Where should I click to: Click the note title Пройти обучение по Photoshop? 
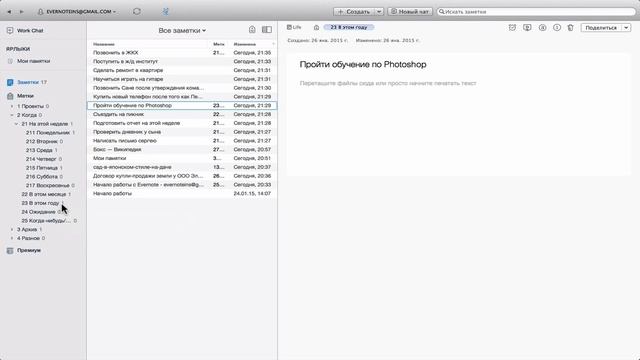click(x=363, y=64)
